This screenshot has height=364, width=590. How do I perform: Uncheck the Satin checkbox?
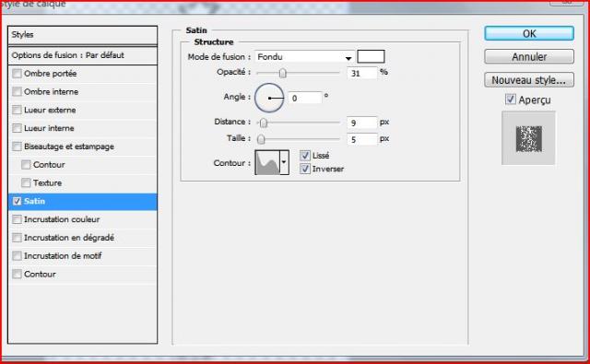tap(17, 201)
